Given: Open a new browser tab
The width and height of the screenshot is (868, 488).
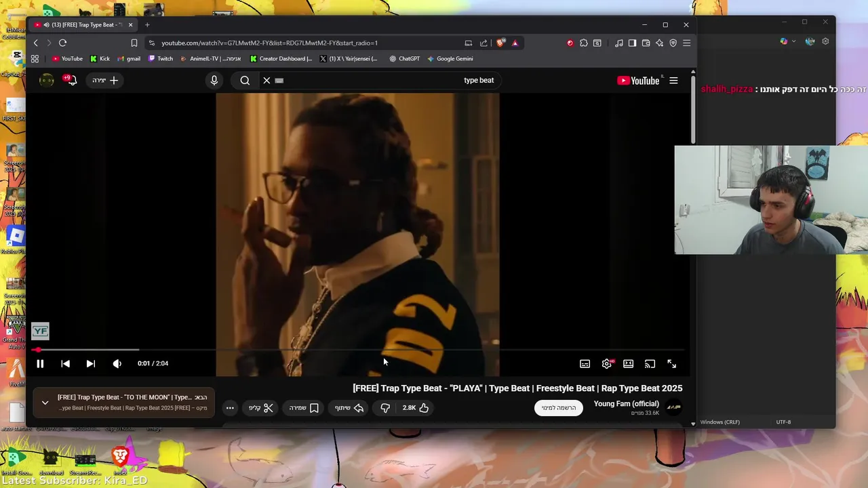Looking at the screenshot, I should click(147, 25).
